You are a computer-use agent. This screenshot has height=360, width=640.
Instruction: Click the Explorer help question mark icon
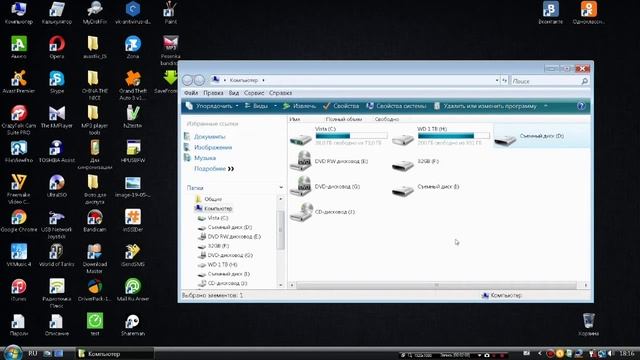[x=581, y=106]
